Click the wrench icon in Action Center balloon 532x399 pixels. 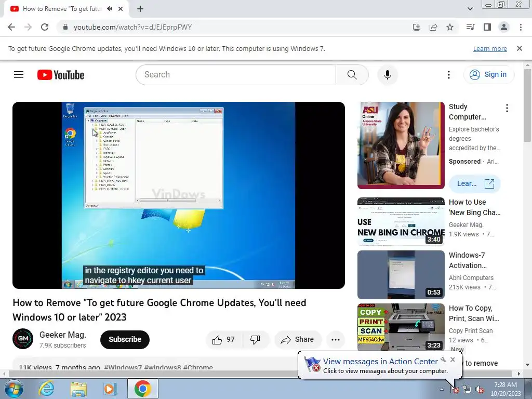tap(443, 360)
